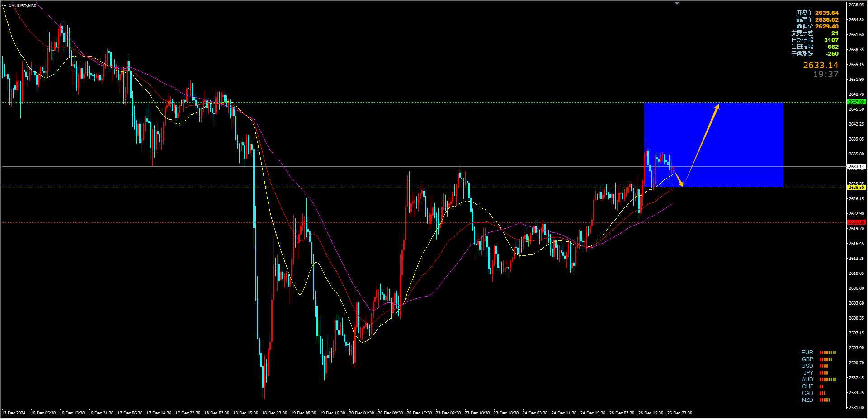Click the 2655.15 price scale label

click(x=856, y=65)
